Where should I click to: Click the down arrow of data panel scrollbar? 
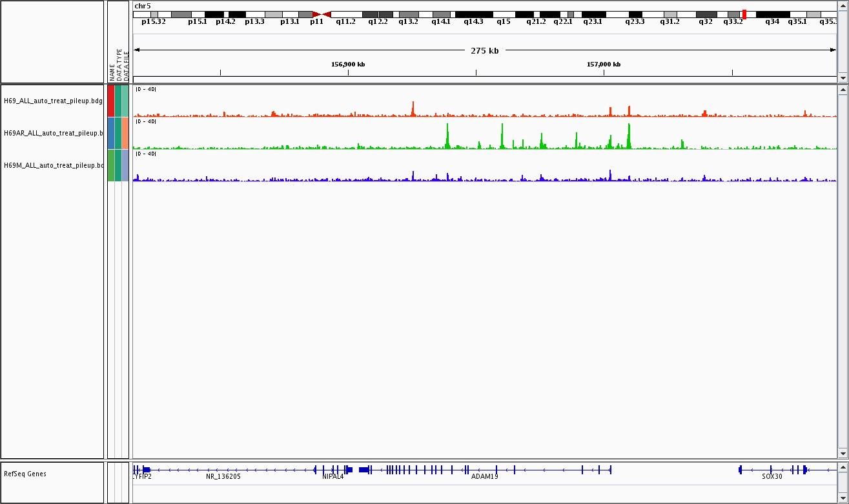(x=842, y=453)
